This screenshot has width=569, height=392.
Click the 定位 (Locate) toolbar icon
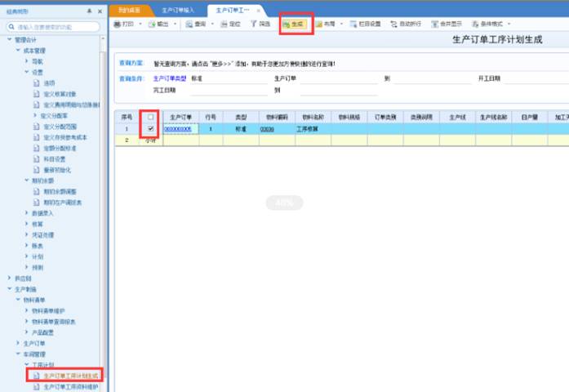tap(231, 24)
